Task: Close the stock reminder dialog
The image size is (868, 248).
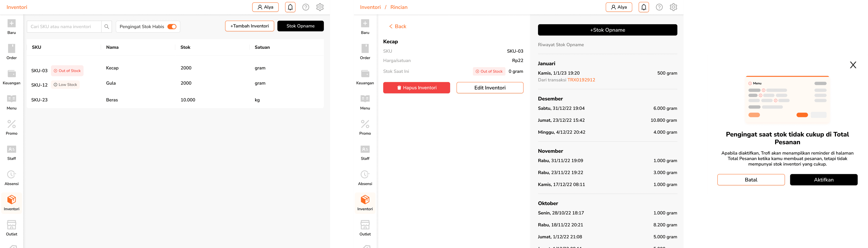Action: point(853,65)
